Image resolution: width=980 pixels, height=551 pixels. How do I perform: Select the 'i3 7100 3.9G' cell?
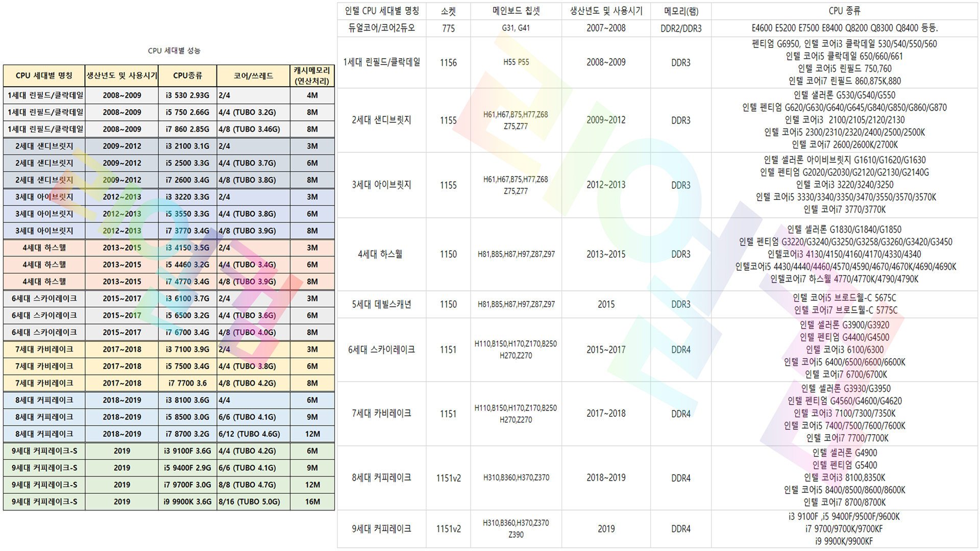point(187,349)
